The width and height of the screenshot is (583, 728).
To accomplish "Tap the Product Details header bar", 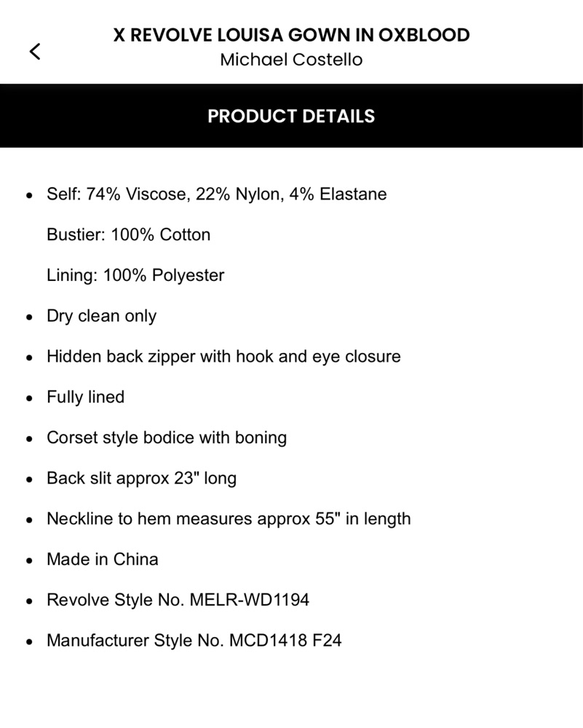I will 291,116.
